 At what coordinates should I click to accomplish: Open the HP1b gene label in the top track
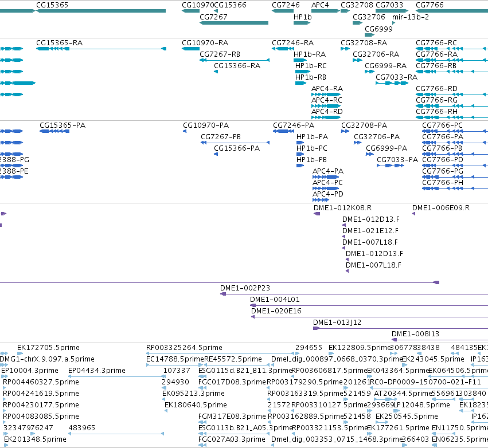click(x=303, y=17)
